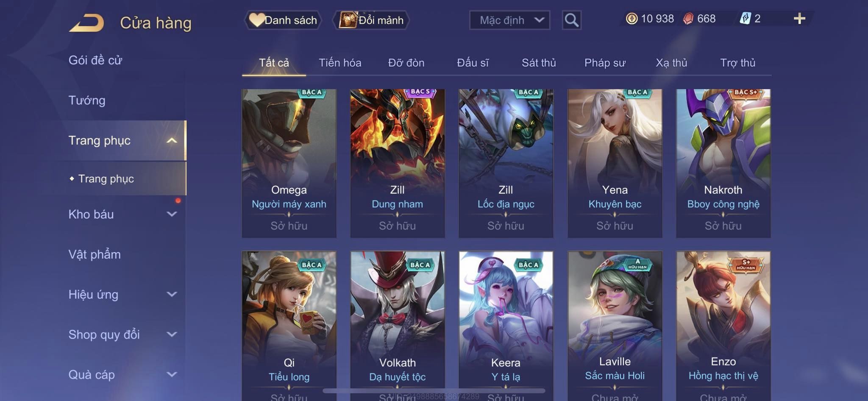Open Gói đề cử in the sidebar
Viewport: 868px width, 401px height.
[95, 60]
